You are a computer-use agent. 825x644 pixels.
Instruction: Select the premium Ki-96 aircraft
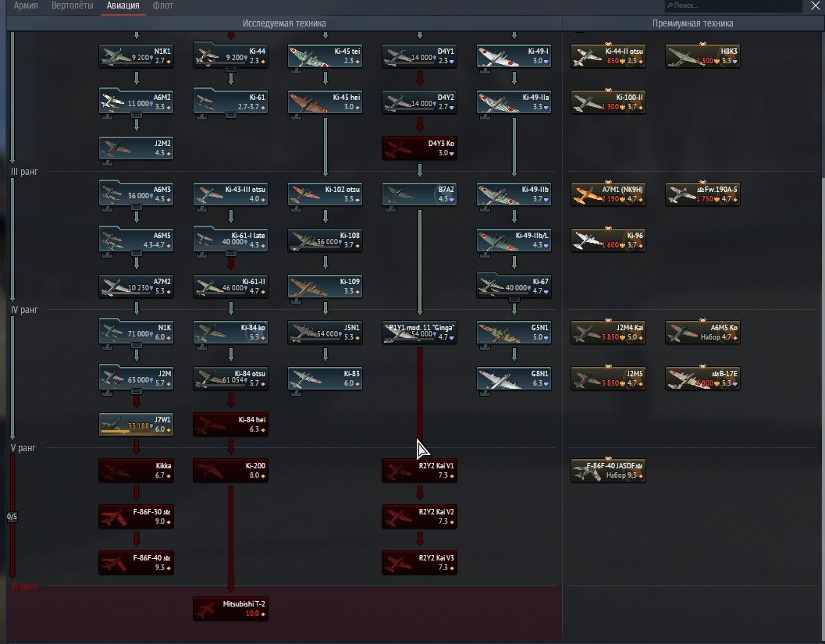click(x=608, y=240)
